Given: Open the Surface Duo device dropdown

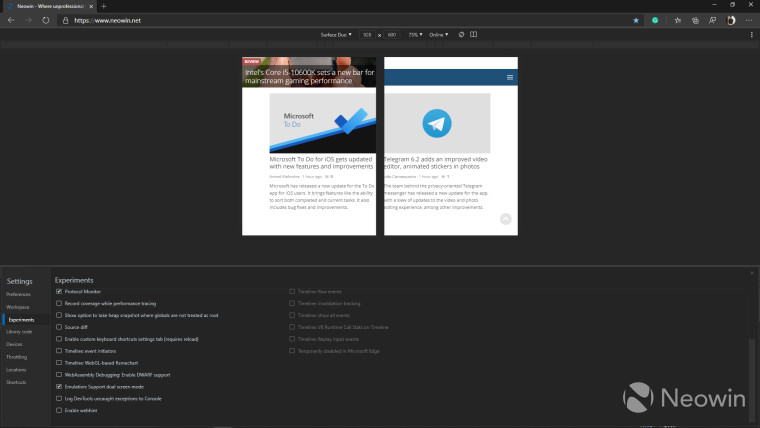Looking at the screenshot, I should 336,35.
